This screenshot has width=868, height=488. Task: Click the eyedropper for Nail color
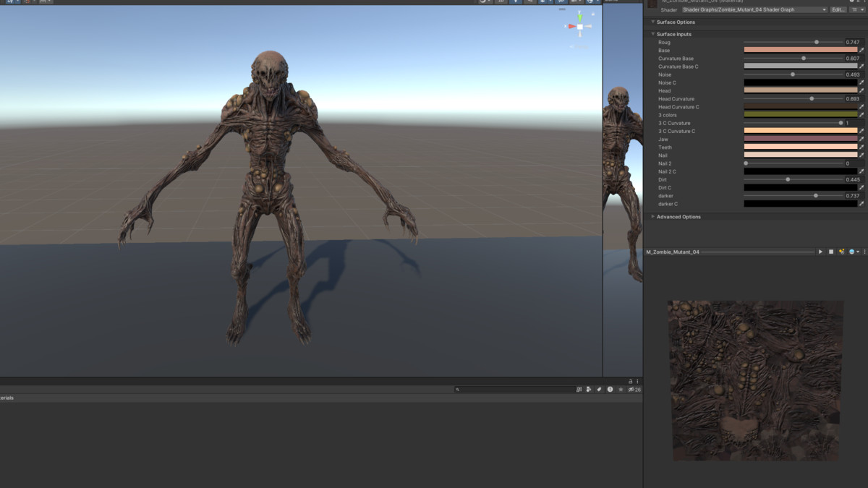point(861,155)
